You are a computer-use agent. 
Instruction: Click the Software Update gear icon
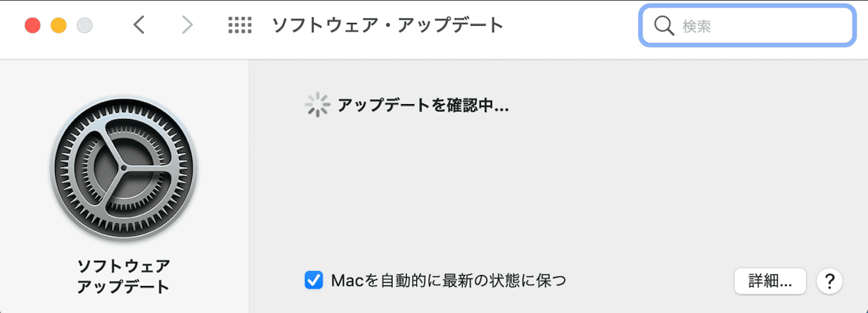(124, 170)
